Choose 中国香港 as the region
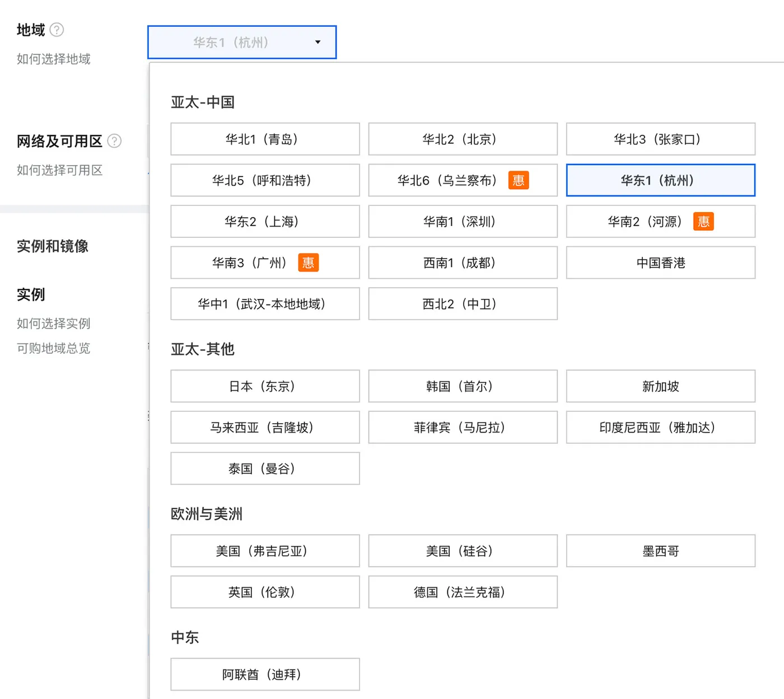The width and height of the screenshot is (784, 699). point(661,262)
